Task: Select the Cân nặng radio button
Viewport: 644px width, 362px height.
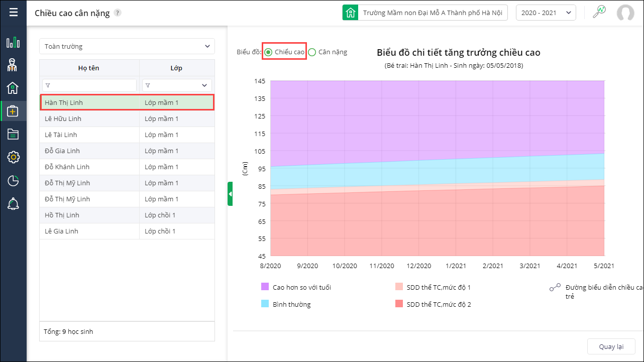Action: 312,52
